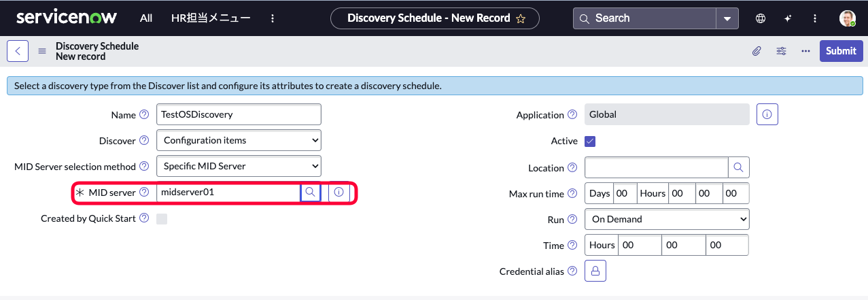Open the MID Server selection method dropdown

click(x=239, y=166)
